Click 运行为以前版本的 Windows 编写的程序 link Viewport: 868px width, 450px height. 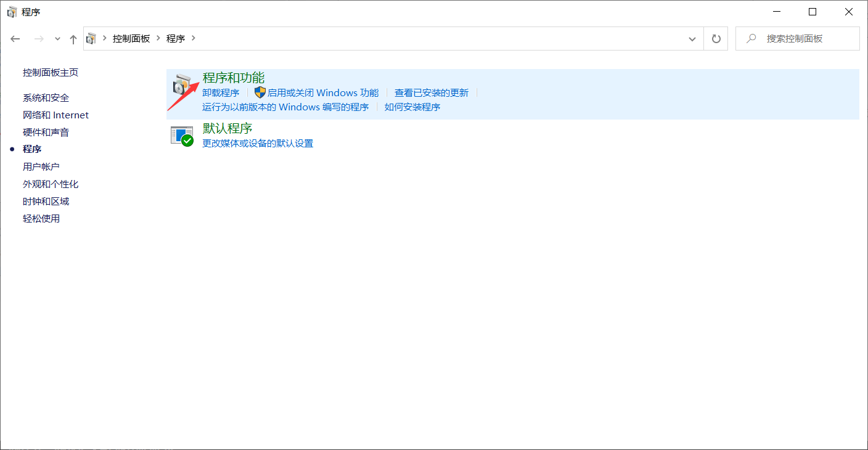(285, 107)
